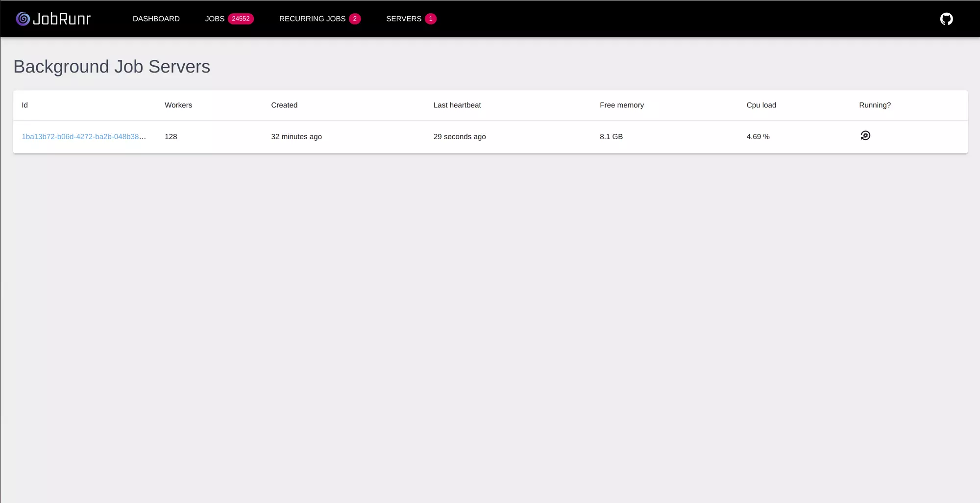Open the Jobs tab
The image size is (980, 503).
215,19
